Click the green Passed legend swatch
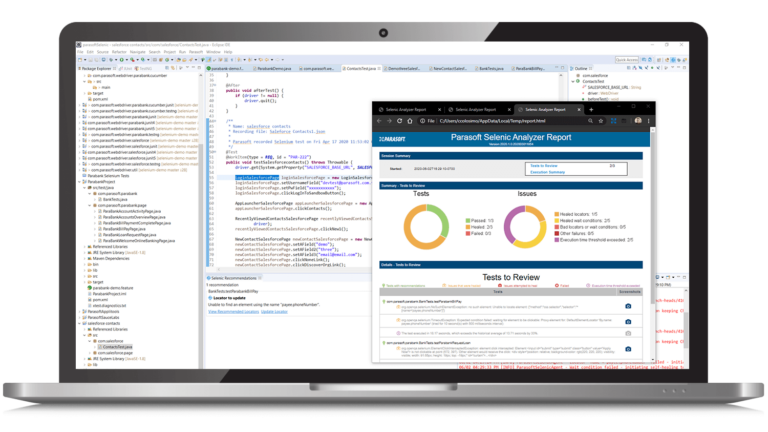Viewport: 768px width, 432px height. (468, 221)
